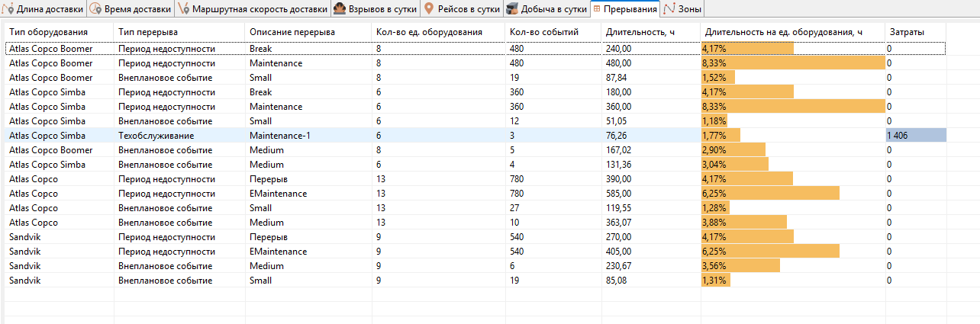
Task: Sort by Описание перерыва column header
Action: [309, 32]
